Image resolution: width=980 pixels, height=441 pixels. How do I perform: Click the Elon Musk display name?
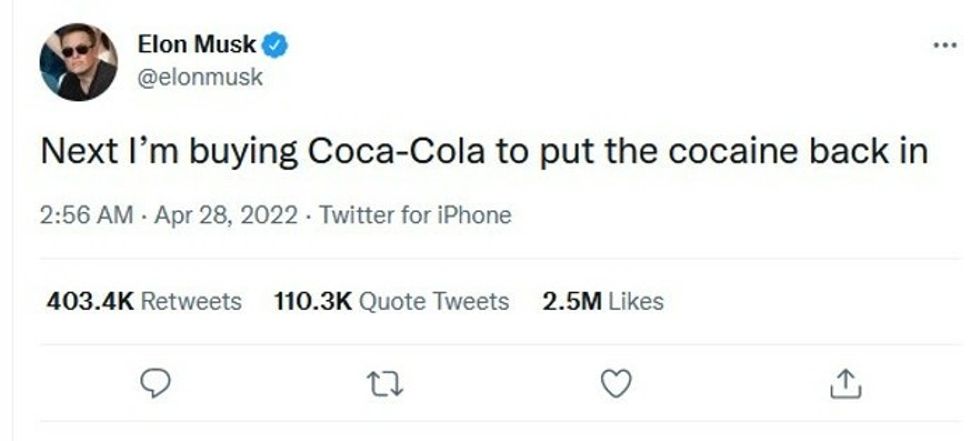(196, 46)
